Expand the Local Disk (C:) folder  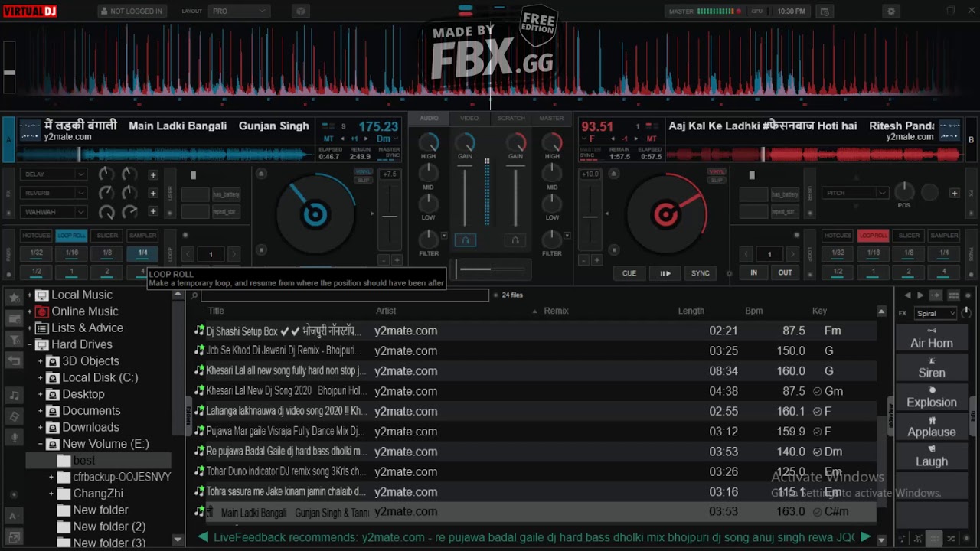click(41, 378)
